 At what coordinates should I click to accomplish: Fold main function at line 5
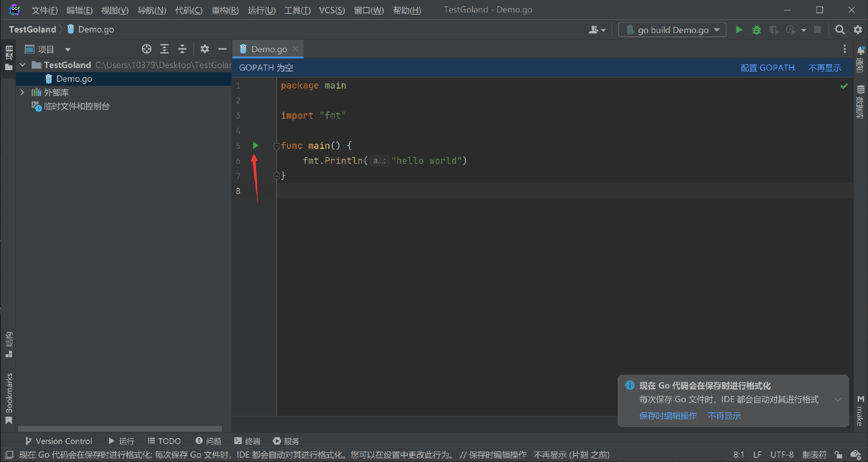pyautogui.click(x=276, y=146)
